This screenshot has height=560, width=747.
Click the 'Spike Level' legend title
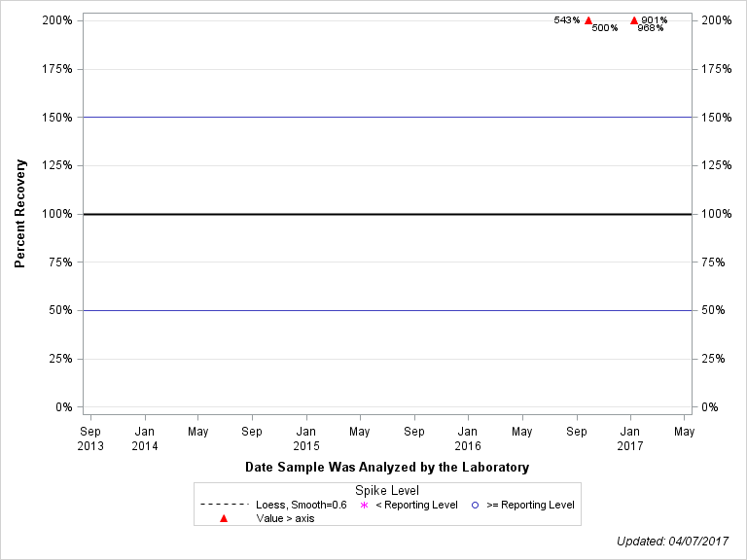(x=387, y=490)
